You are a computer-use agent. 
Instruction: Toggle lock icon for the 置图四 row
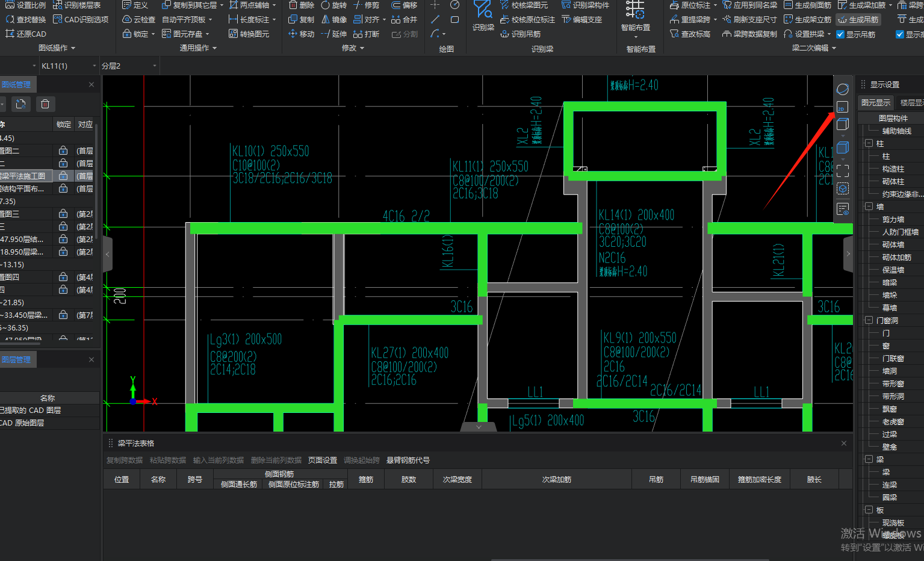pos(63,277)
